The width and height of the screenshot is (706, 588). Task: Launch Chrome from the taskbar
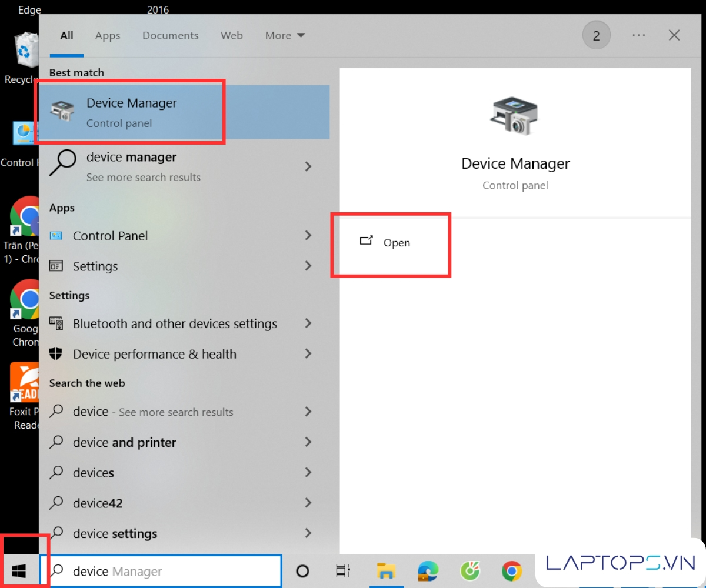click(x=512, y=571)
